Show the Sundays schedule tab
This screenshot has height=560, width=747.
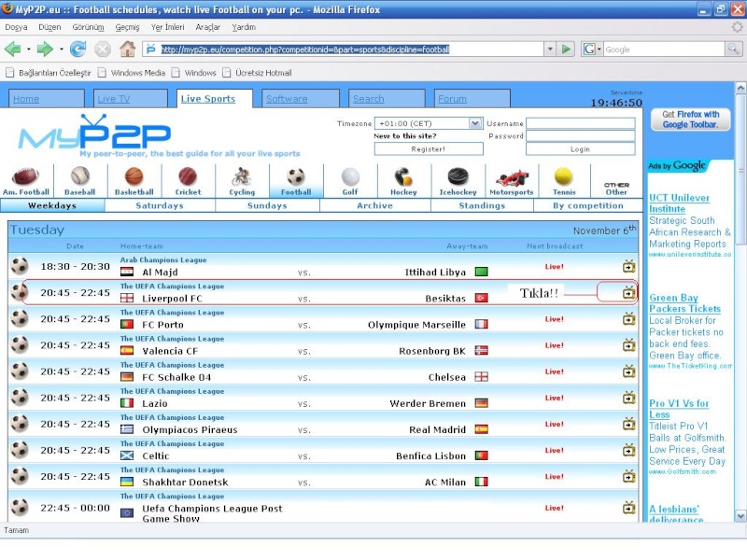point(267,205)
